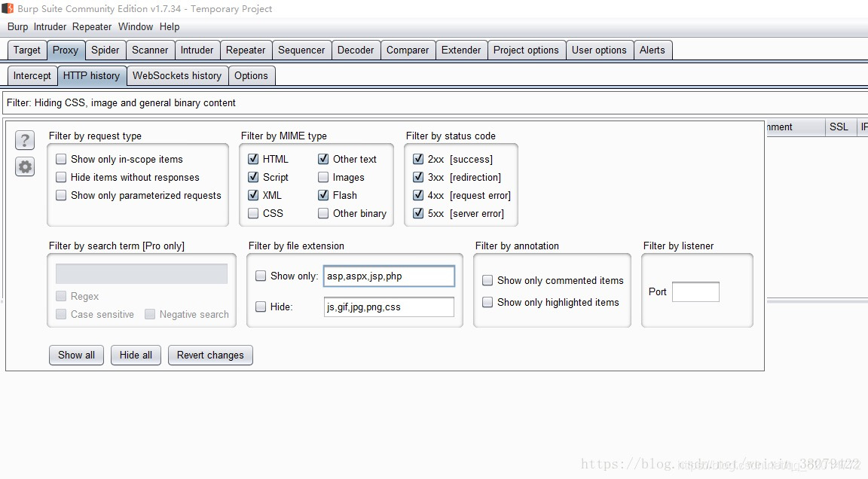Screen dimensions: 868x479
Task: Open the filter help question mark icon
Action: [25, 141]
